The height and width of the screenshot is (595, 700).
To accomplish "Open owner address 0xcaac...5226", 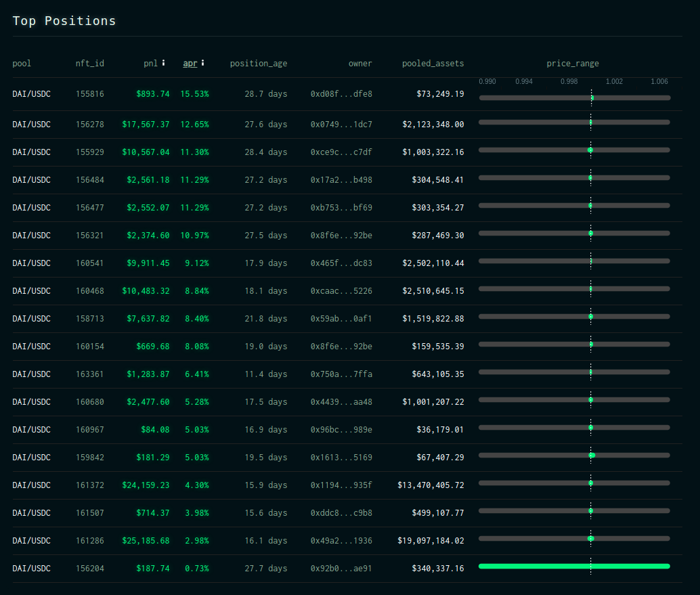I will coord(341,290).
